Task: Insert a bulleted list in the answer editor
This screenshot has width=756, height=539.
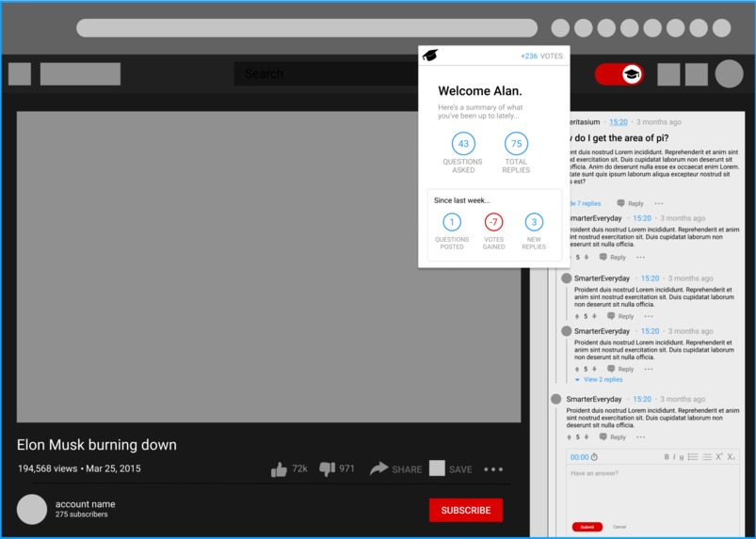Action: [x=693, y=456]
